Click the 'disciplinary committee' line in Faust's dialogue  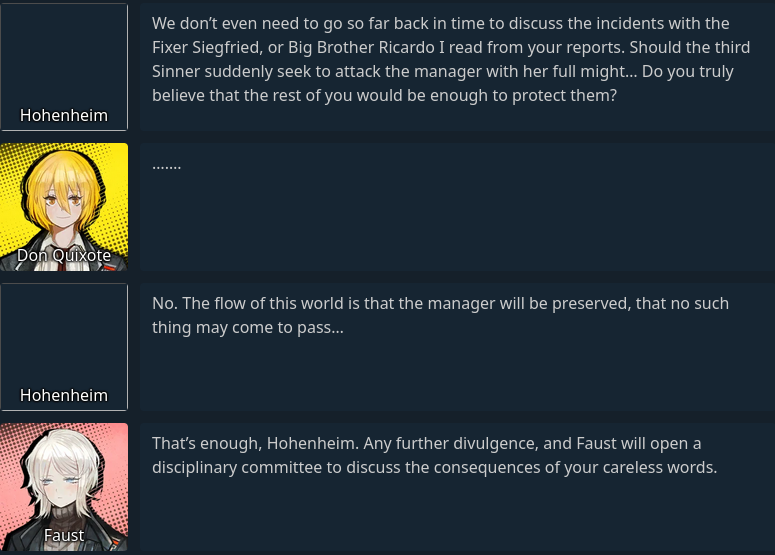(434, 467)
